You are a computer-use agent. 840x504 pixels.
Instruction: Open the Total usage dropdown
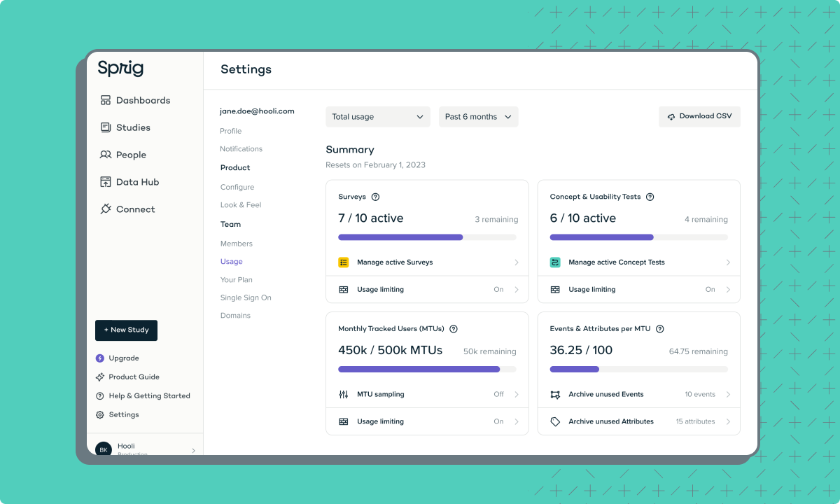tap(378, 117)
